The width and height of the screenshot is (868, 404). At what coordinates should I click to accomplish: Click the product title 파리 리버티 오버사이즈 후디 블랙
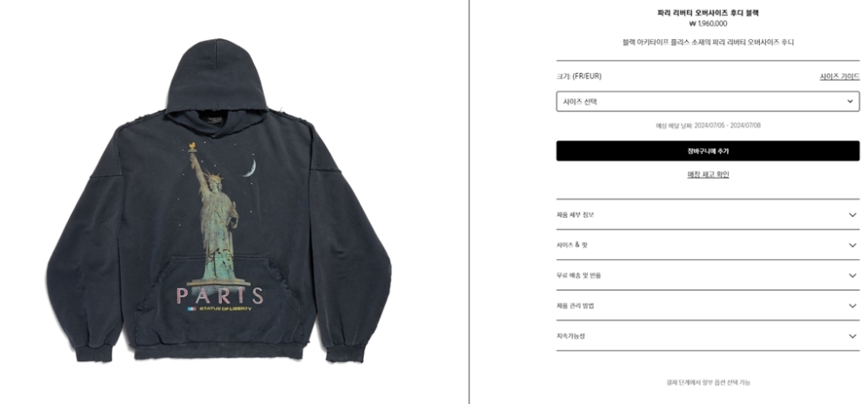click(x=708, y=13)
